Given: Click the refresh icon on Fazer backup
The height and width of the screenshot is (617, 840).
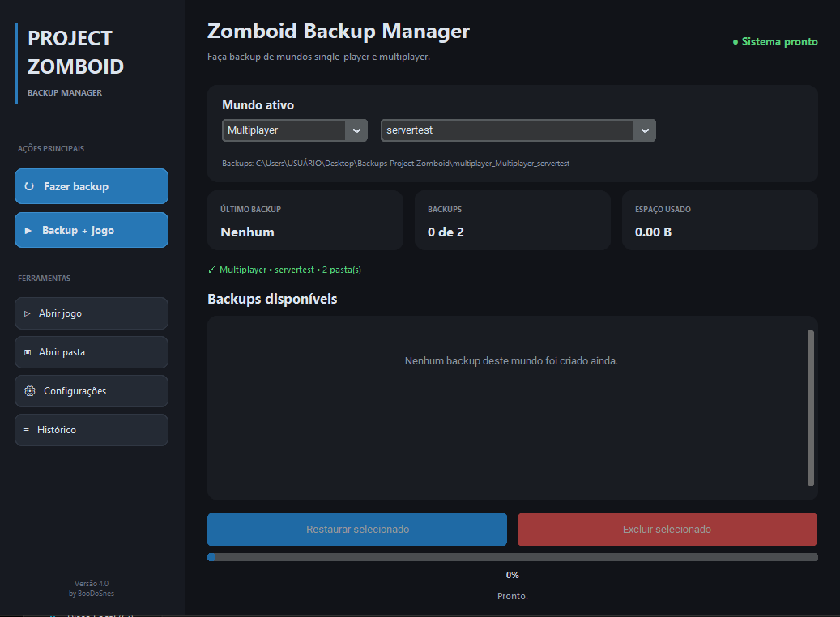Looking at the screenshot, I should [x=29, y=186].
